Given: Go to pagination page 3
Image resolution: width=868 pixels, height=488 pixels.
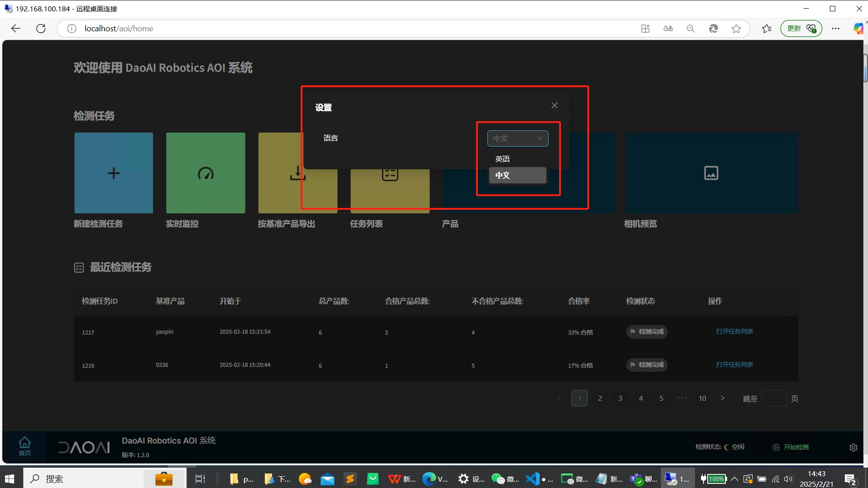Looking at the screenshot, I should point(620,398).
